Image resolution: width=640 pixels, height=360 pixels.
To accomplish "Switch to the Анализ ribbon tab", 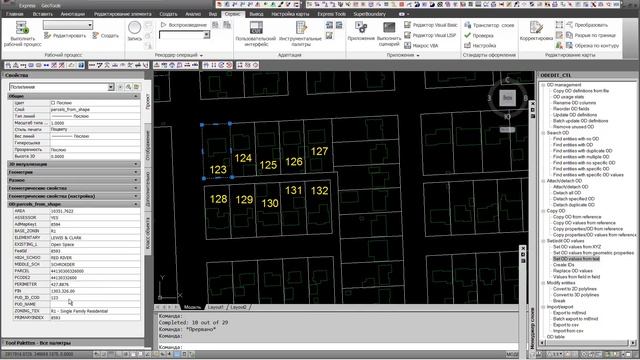I will 193,14.
